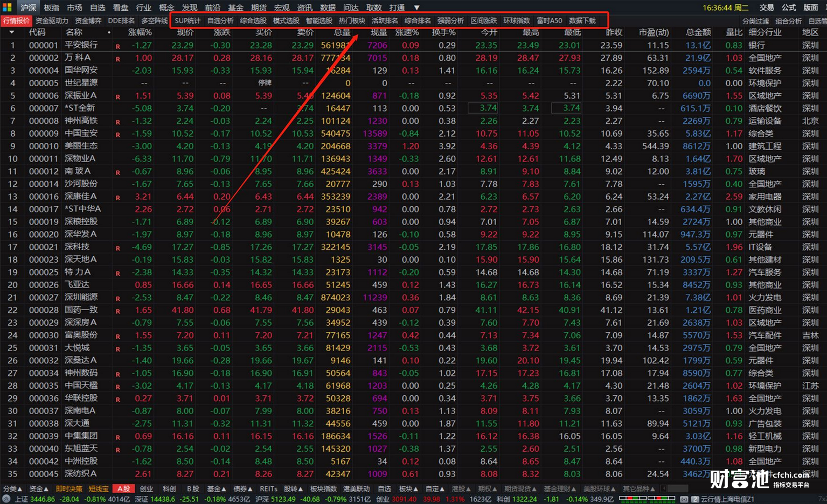
Task: Select the 创业 bottom tab
Action: click(x=147, y=488)
